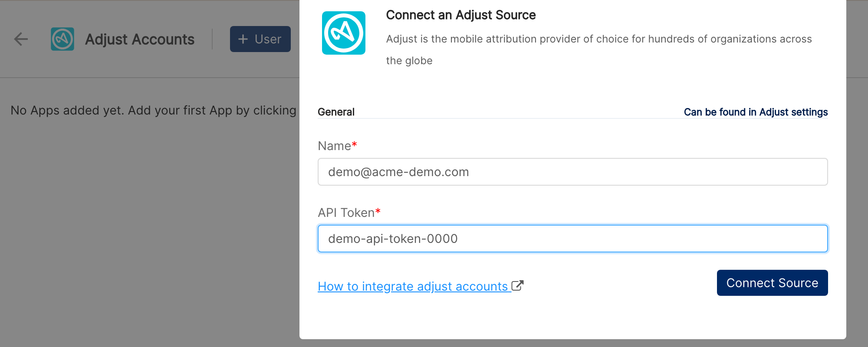
Task: Click the Connect Source button
Action: coord(773,283)
